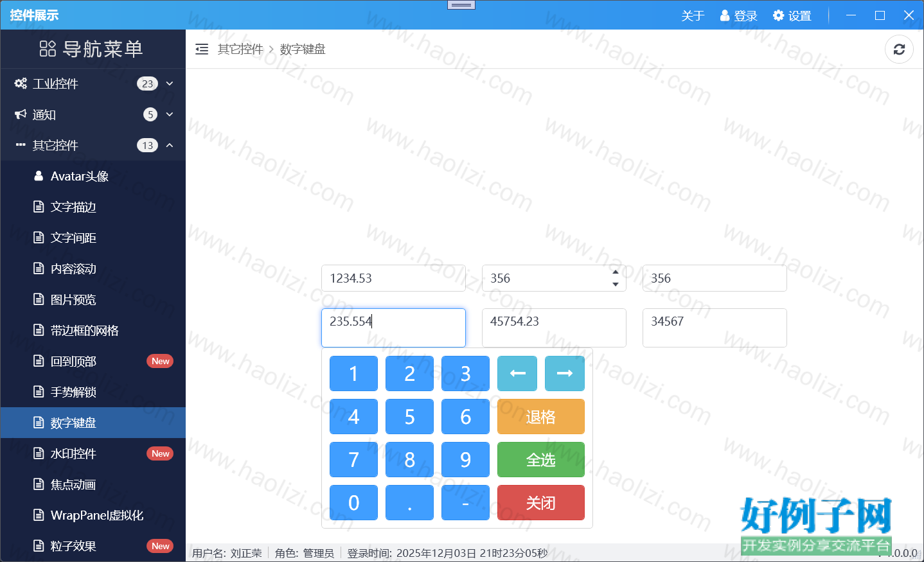Tap keypad digit 3
Viewport: 924px width, 562px height.
(x=465, y=373)
